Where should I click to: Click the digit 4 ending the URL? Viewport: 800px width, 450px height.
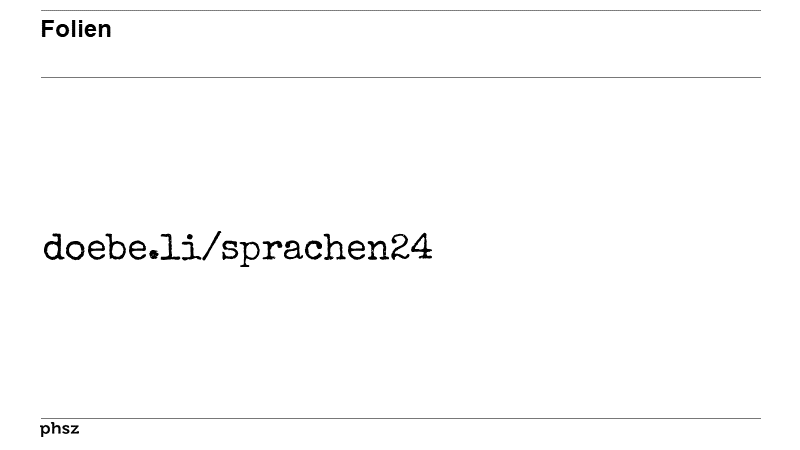(x=422, y=247)
